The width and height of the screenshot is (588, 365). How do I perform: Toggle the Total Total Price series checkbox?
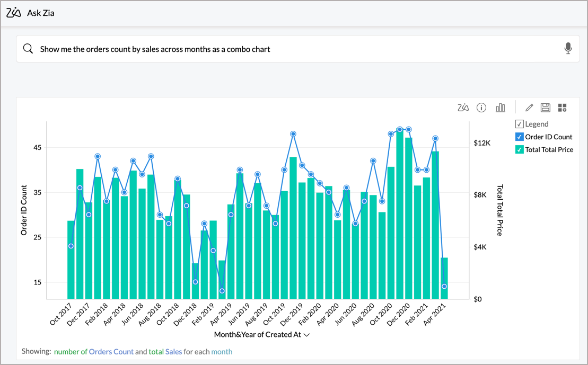519,150
